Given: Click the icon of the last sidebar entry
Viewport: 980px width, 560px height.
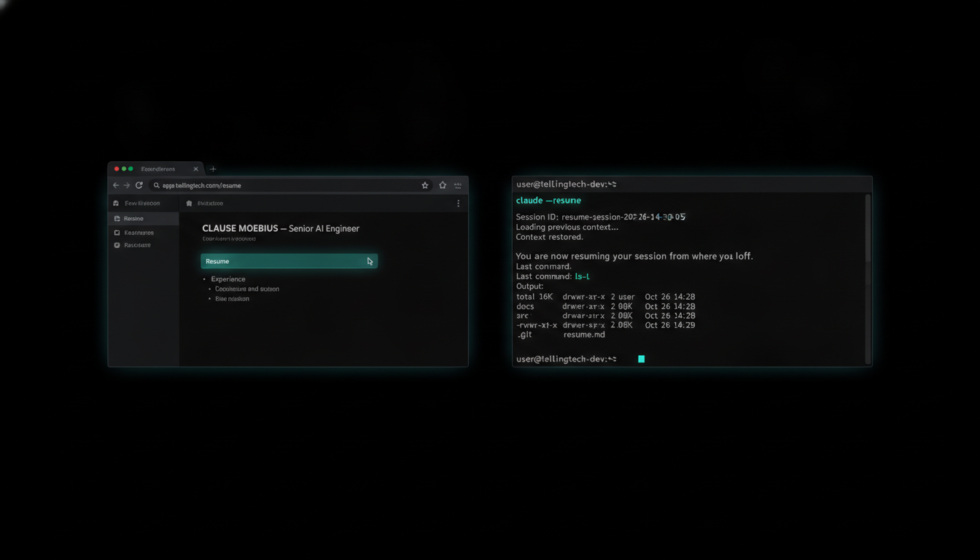Looking at the screenshot, I should (117, 245).
